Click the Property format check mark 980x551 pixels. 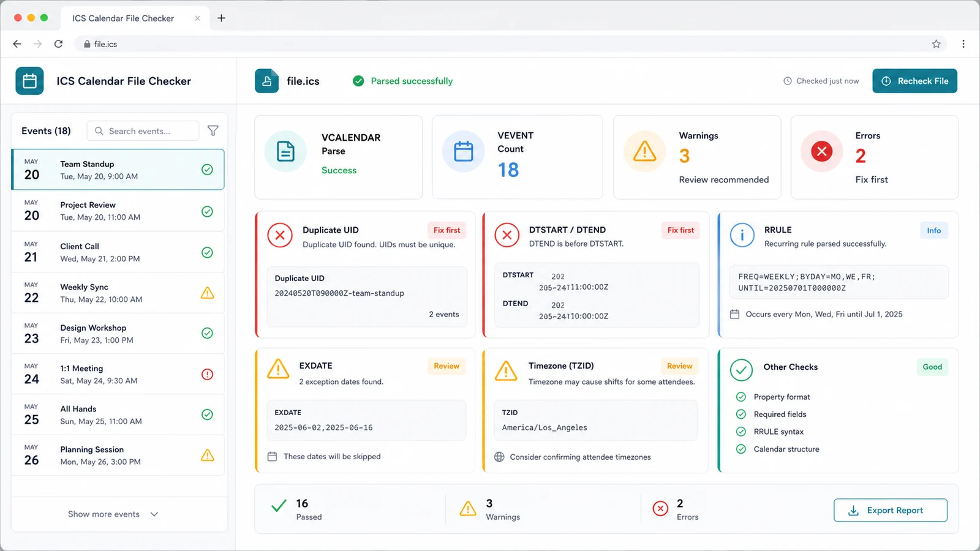coord(741,397)
